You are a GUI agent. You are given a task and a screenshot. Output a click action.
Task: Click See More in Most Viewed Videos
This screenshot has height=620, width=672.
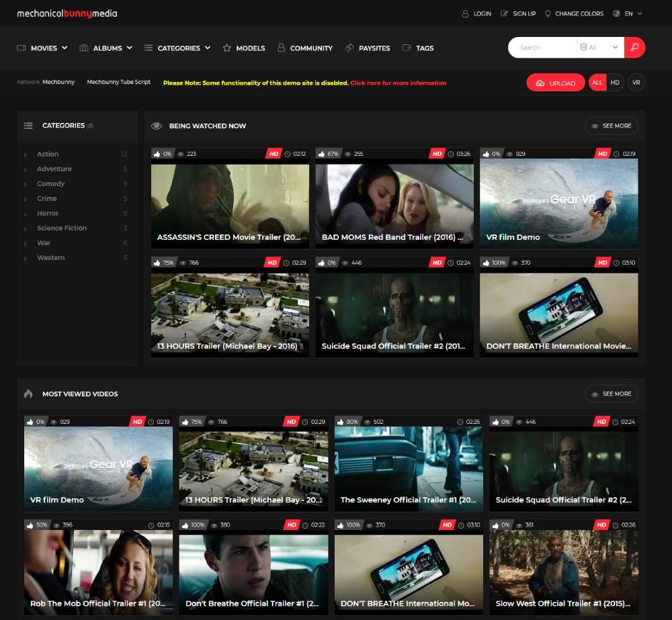[x=612, y=394]
